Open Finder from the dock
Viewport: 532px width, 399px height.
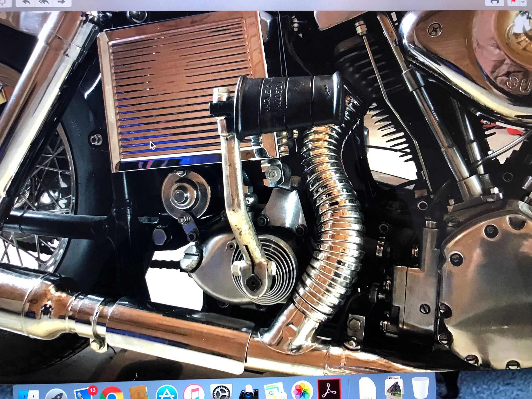tap(29, 395)
